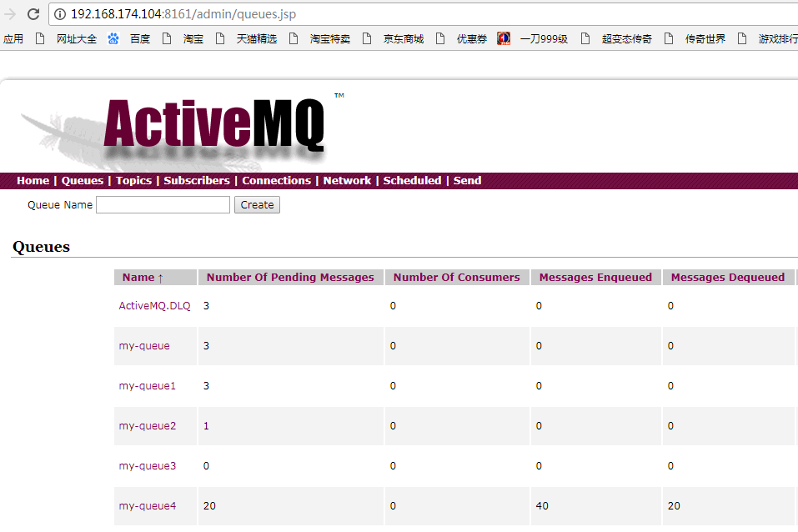Focus the Queue Name input field
798x532 pixels.
[x=163, y=205]
